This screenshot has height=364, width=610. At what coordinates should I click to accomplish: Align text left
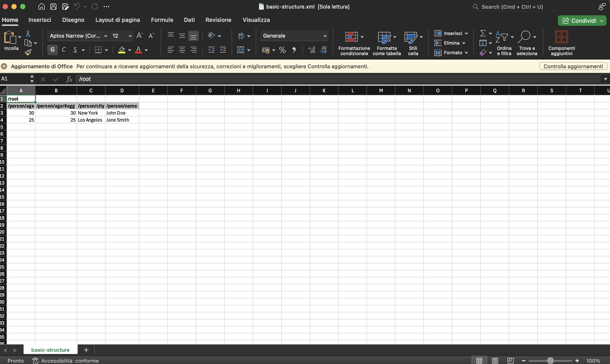pyautogui.click(x=171, y=50)
